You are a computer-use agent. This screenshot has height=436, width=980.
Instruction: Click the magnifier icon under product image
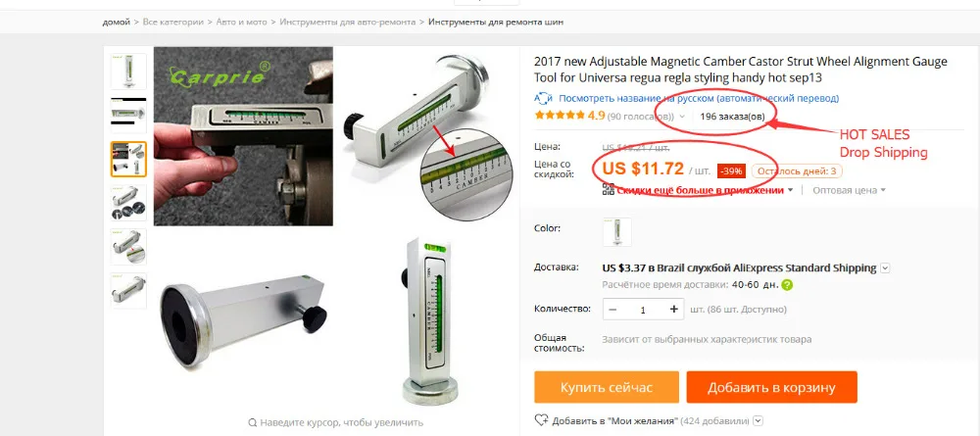(x=252, y=422)
